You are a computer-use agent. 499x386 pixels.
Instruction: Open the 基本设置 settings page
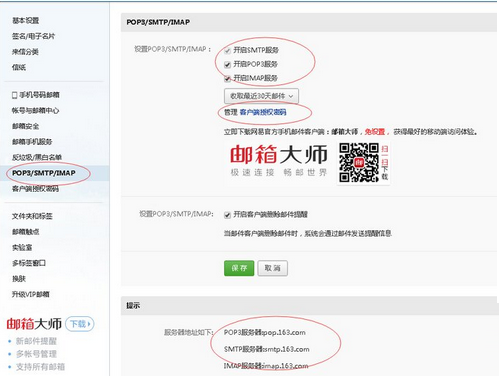[x=26, y=21]
